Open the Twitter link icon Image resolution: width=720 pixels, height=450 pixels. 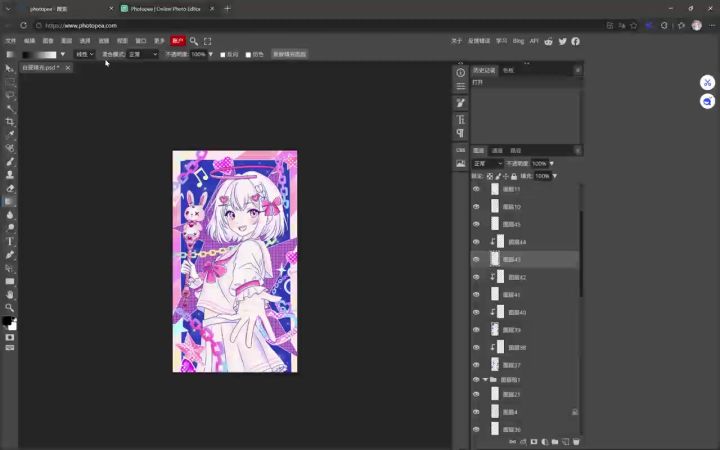pos(562,41)
